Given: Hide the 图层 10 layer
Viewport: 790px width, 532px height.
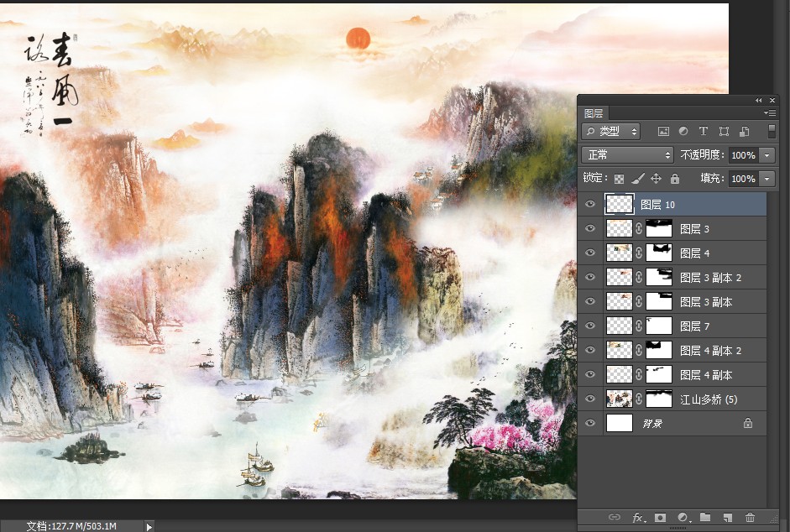Looking at the screenshot, I should point(590,204).
